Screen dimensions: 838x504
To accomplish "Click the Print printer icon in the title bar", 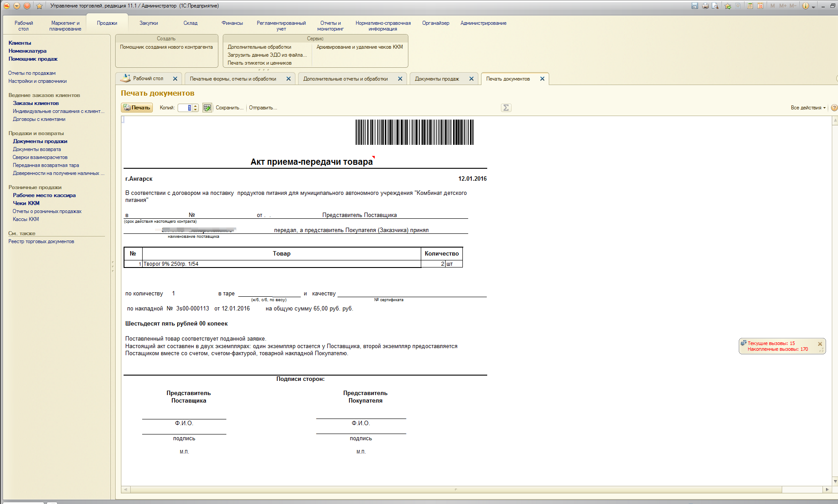I will pyautogui.click(x=705, y=6).
